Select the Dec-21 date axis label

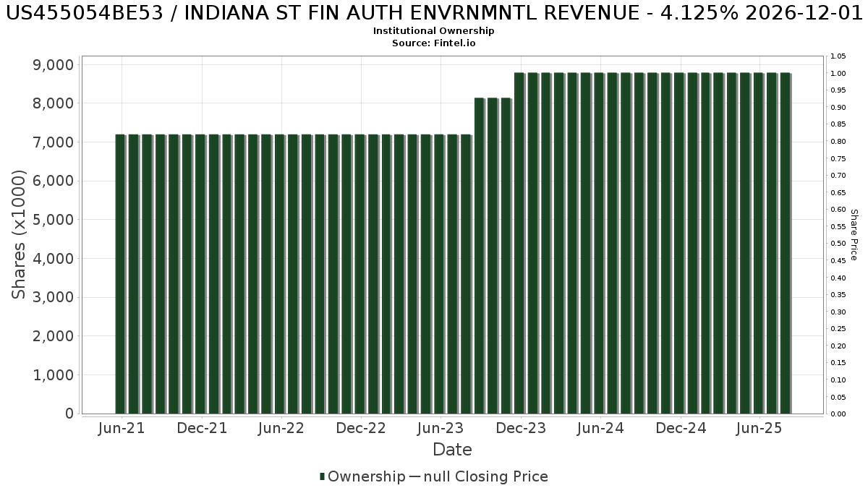click(x=203, y=428)
